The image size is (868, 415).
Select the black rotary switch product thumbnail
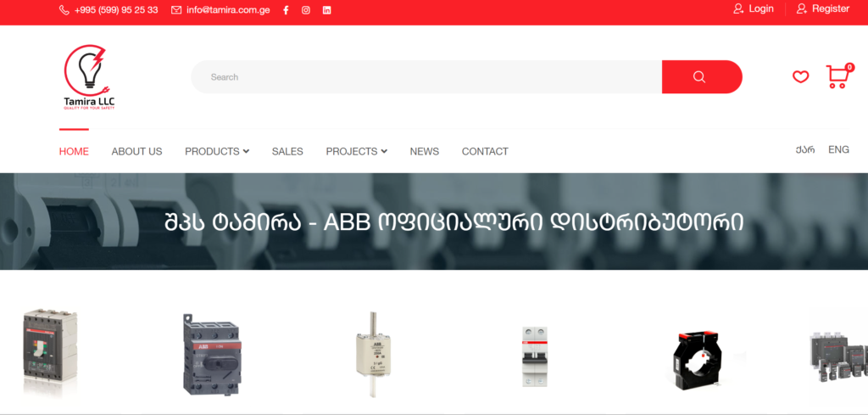(211, 353)
